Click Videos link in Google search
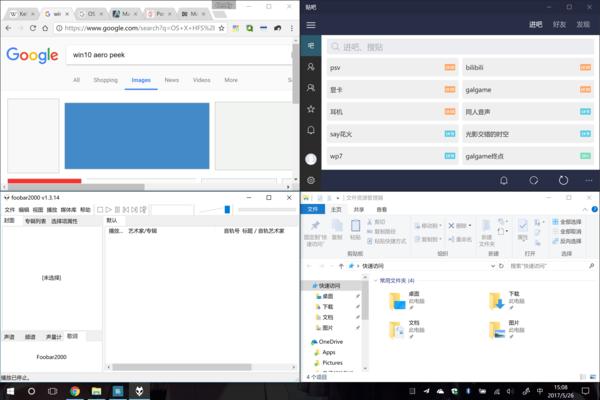 pyautogui.click(x=202, y=80)
